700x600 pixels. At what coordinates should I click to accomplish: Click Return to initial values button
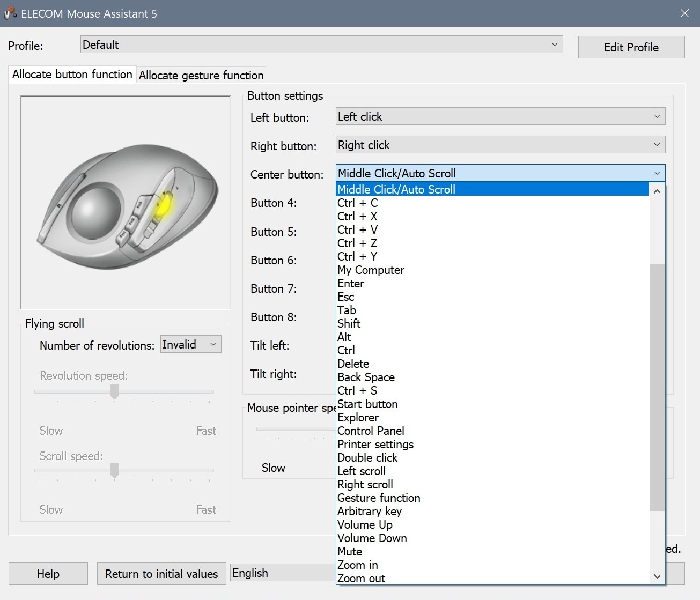click(x=161, y=574)
